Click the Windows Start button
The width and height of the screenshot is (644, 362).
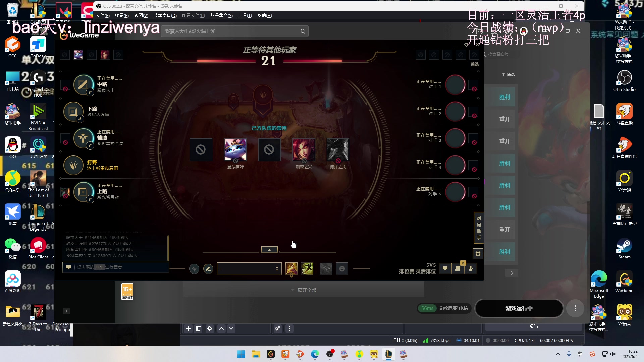pyautogui.click(x=241, y=354)
